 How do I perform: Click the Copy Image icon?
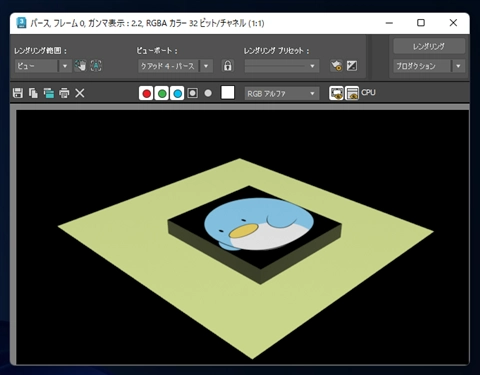pos(33,93)
